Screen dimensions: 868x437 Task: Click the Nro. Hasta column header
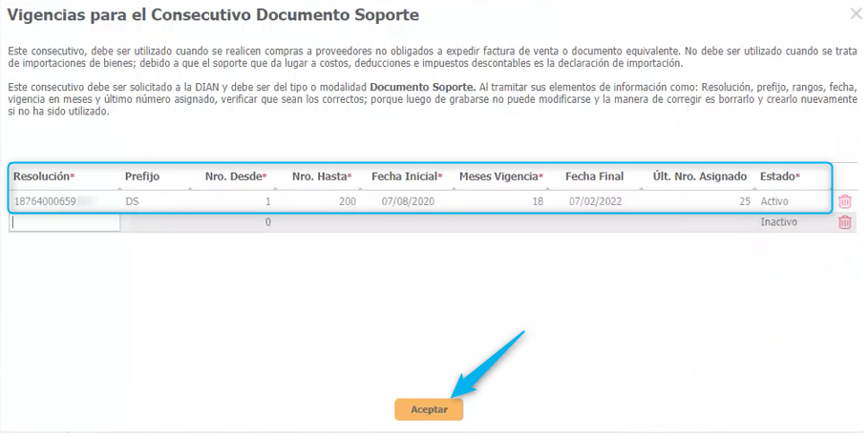321,177
